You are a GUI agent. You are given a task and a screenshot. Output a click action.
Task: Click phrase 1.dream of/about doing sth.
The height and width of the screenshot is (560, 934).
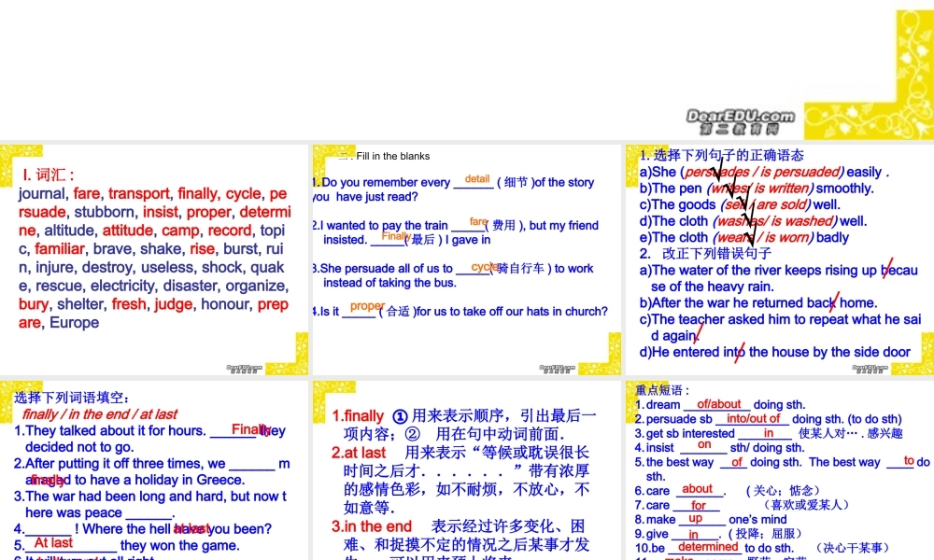[719, 405]
